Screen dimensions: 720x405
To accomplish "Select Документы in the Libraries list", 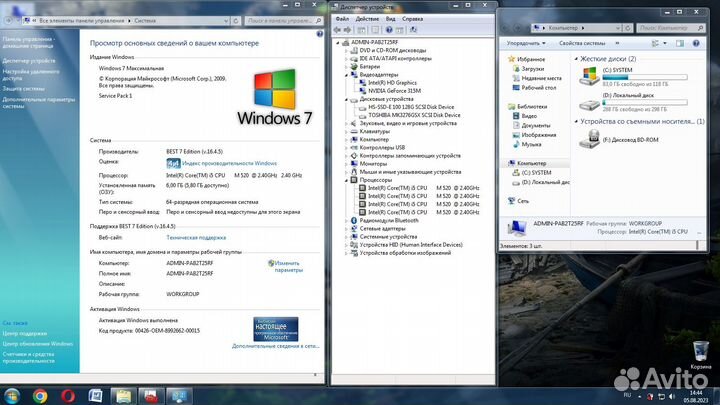I will (536, 125).
